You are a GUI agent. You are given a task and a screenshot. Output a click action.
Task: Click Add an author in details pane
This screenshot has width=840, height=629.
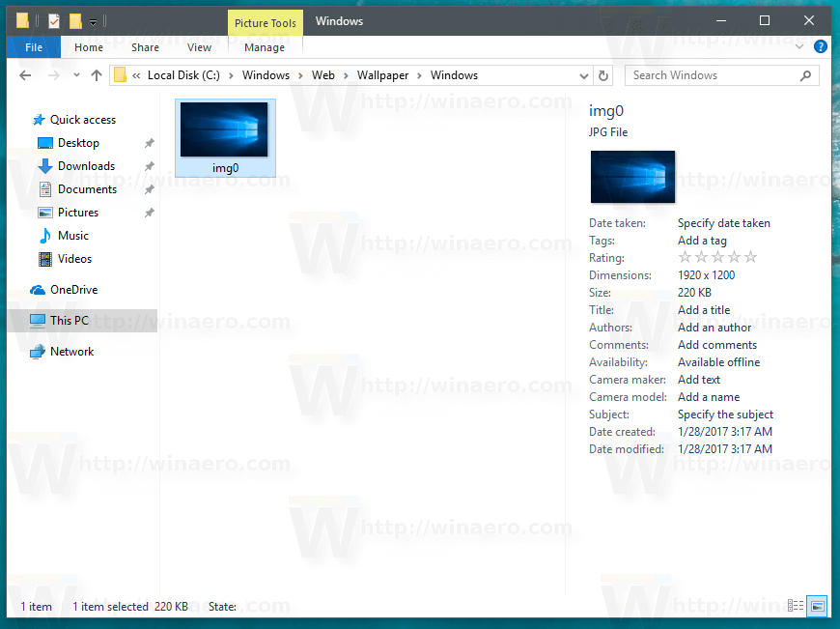coord(714,327)
